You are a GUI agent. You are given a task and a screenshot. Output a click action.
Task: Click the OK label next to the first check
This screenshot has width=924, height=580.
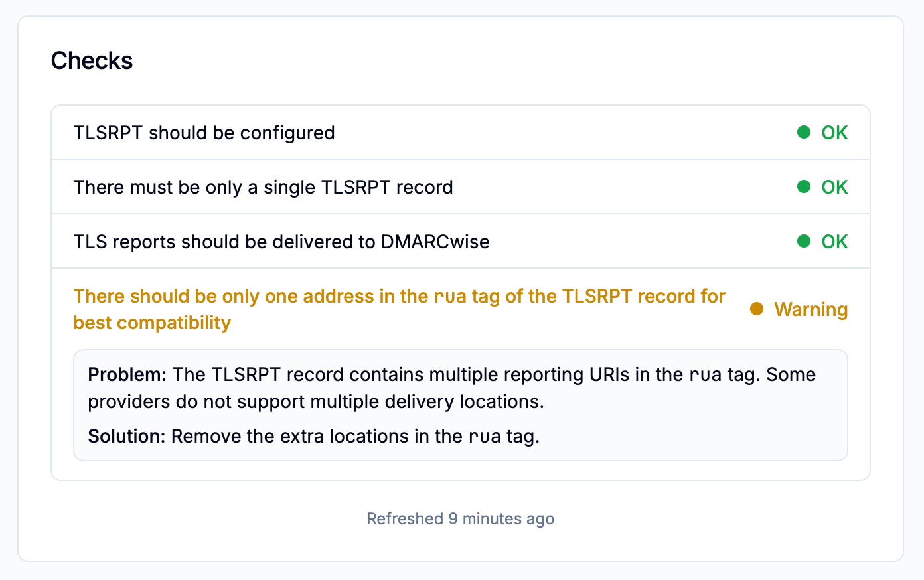point(836,132)
